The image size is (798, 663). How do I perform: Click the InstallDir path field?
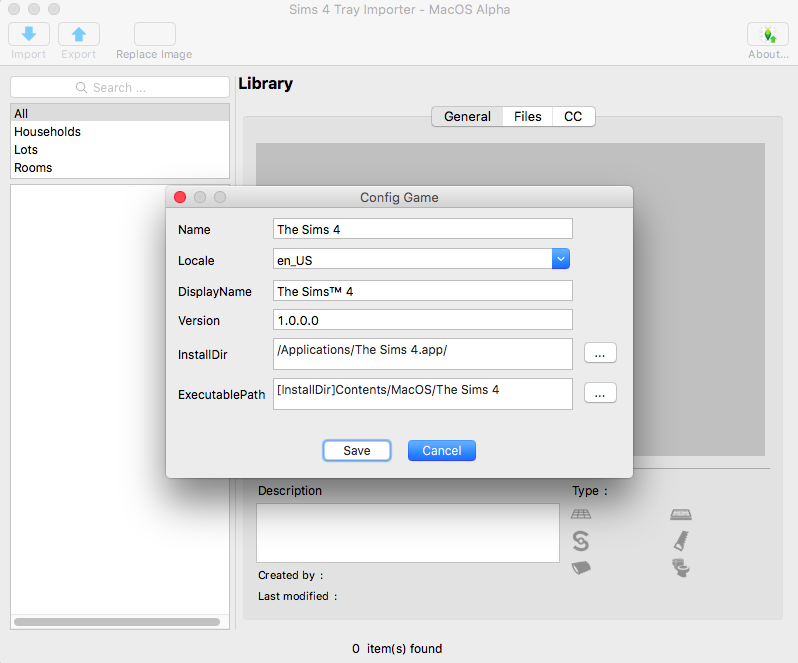tap(423, 354)
